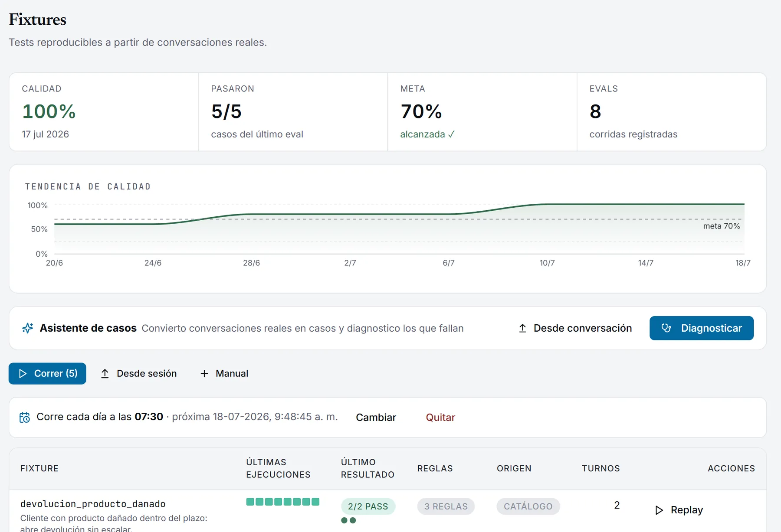
Task: Change the schedule with Cambiar
Action: tap(376, 417)
